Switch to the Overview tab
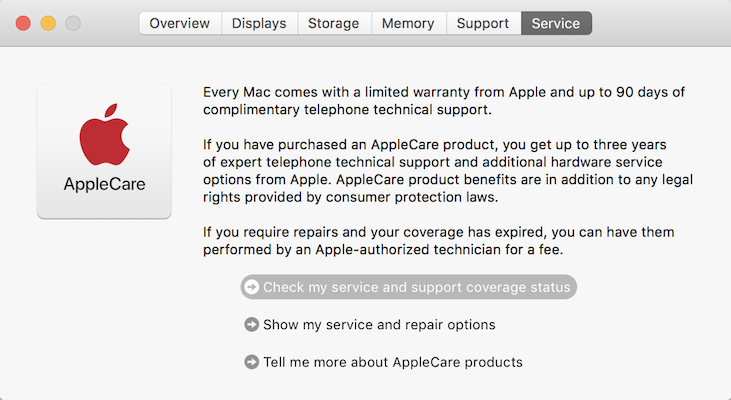 (x=180, y=23)
